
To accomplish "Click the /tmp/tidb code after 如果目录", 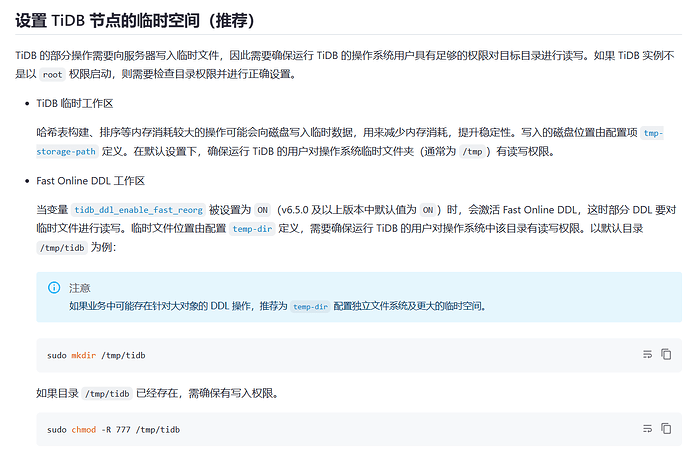I will point(107,393).
